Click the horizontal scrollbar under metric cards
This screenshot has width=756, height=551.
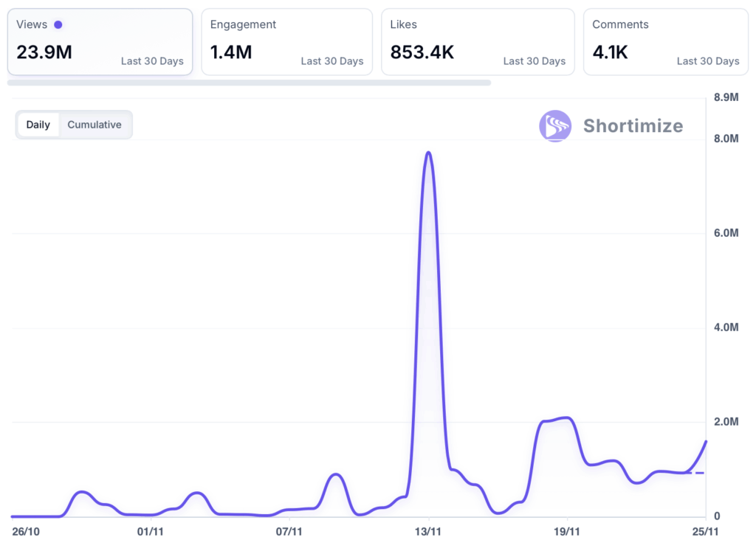(x=249, y=83)
